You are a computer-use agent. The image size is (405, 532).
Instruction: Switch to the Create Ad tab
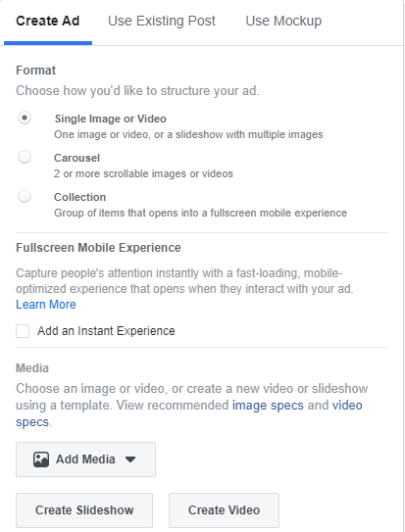[48, 21]
